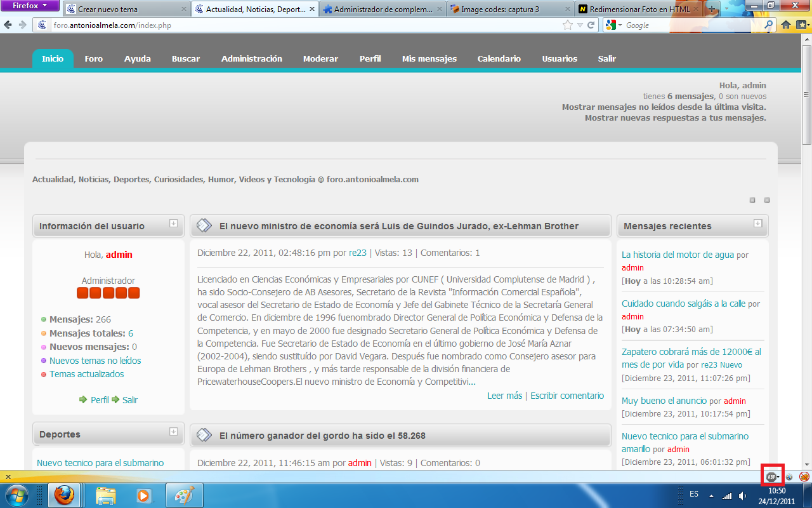
Task: Click the volume speaker tray icon
Action: 742,495
